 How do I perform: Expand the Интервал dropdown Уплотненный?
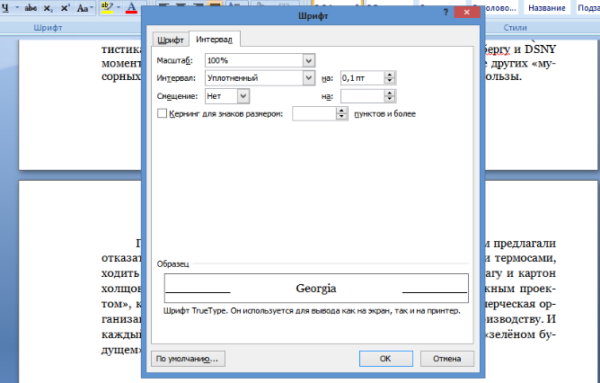point(309,78)
